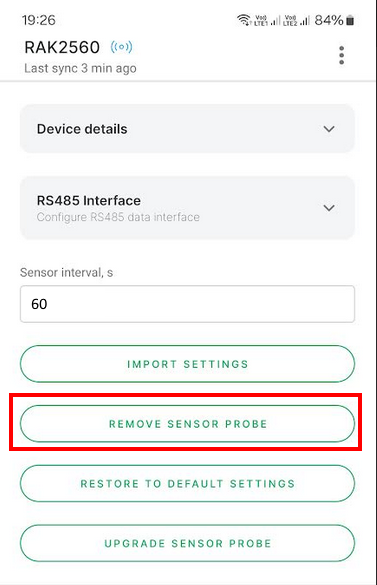Tap Remove Sensor Probe button
This screenshot has width=377, height=585.
pos(187,424)
